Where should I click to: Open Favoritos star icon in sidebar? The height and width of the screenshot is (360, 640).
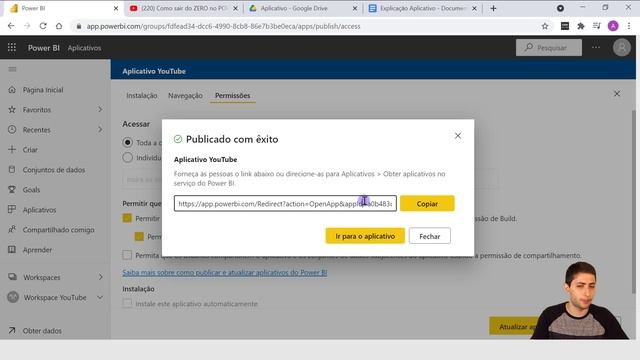[12, 109]
